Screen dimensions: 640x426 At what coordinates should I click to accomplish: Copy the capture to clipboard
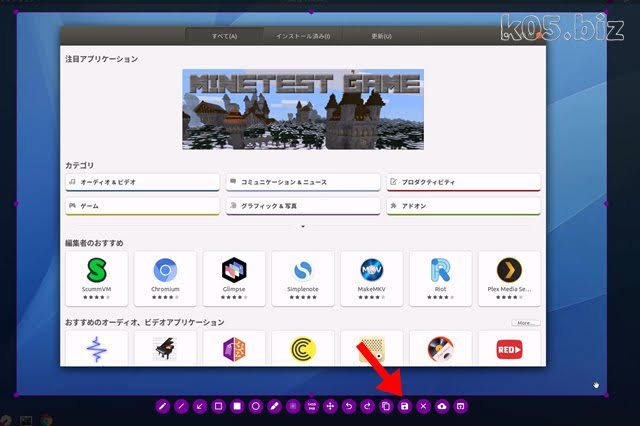click(x=386, y=406)
